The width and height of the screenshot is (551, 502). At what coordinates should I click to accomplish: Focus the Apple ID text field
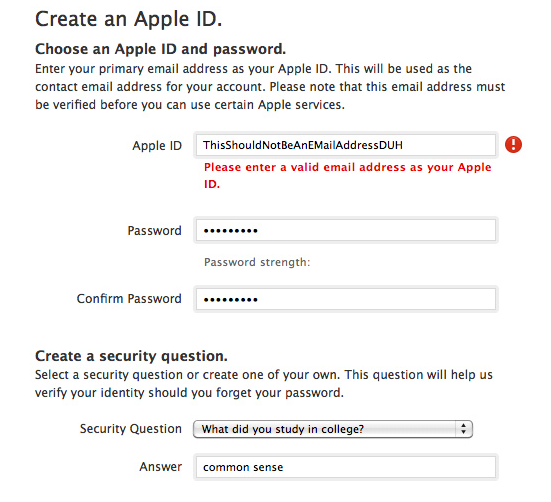[346, 145]
